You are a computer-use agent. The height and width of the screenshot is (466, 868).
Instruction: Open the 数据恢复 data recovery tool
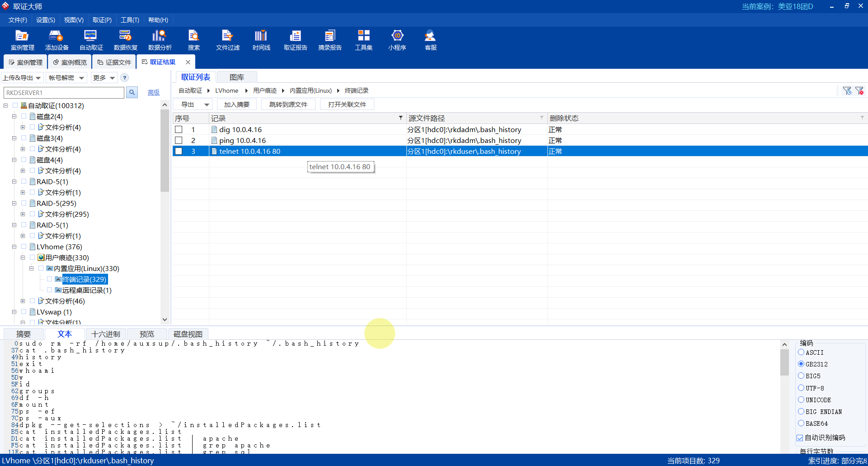pyautogui.click(x=125, y=40)
